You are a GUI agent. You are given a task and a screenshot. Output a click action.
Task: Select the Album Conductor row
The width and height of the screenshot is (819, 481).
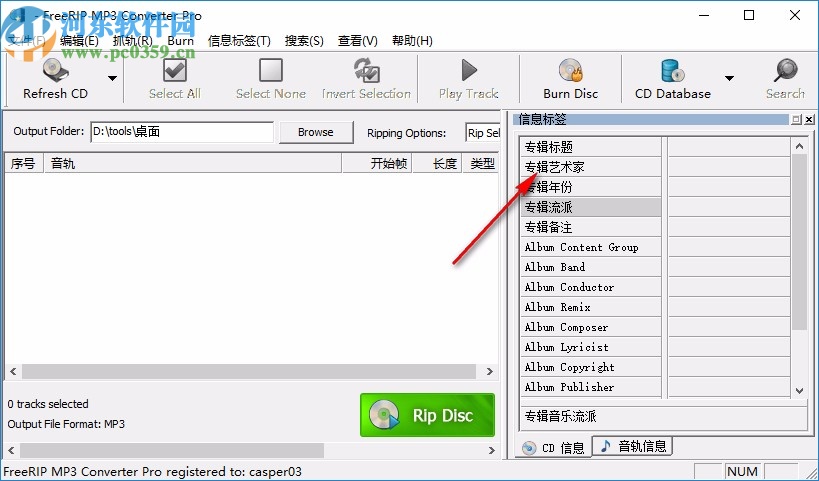pyautogui.click(x=591, y=287)
